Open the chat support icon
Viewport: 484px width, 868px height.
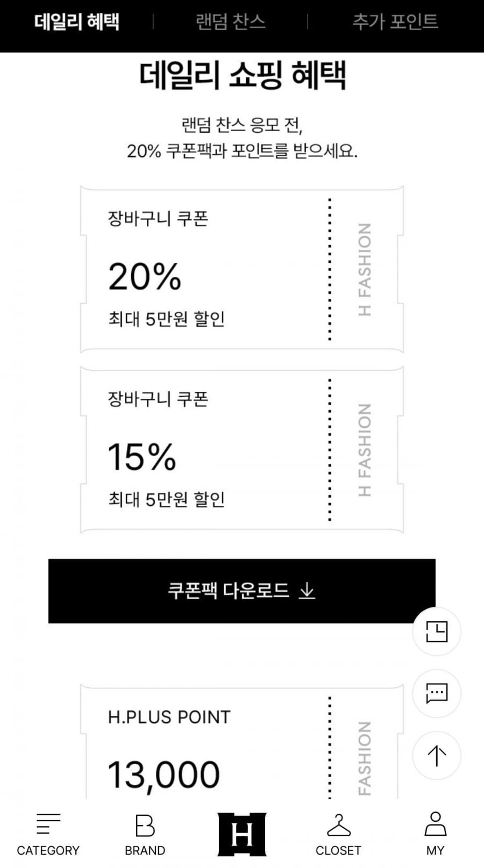436,693
